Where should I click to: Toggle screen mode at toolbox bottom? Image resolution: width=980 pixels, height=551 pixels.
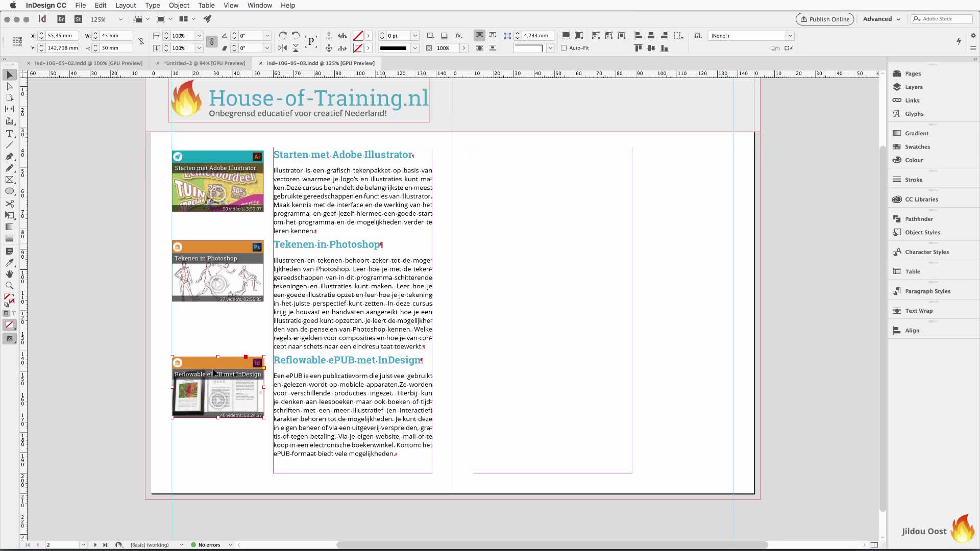[10, 339]
